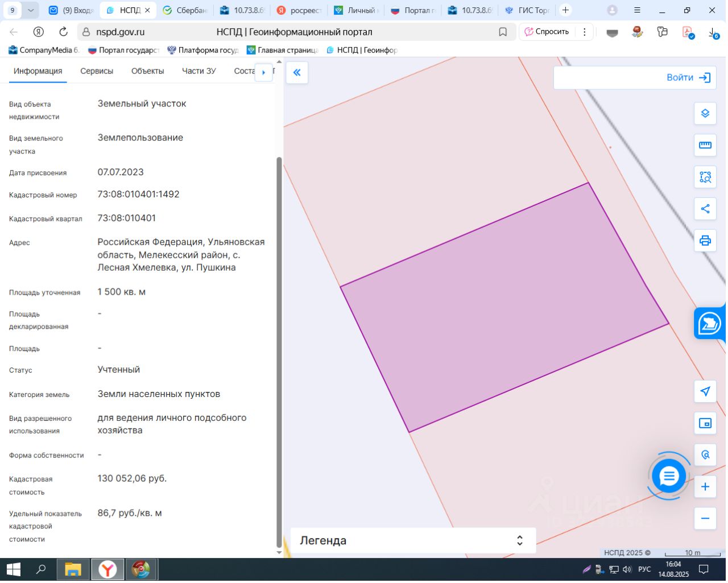Select the assignment date 07.07.2023
This screenshot has height=583, width=728.
click(121, 172)
